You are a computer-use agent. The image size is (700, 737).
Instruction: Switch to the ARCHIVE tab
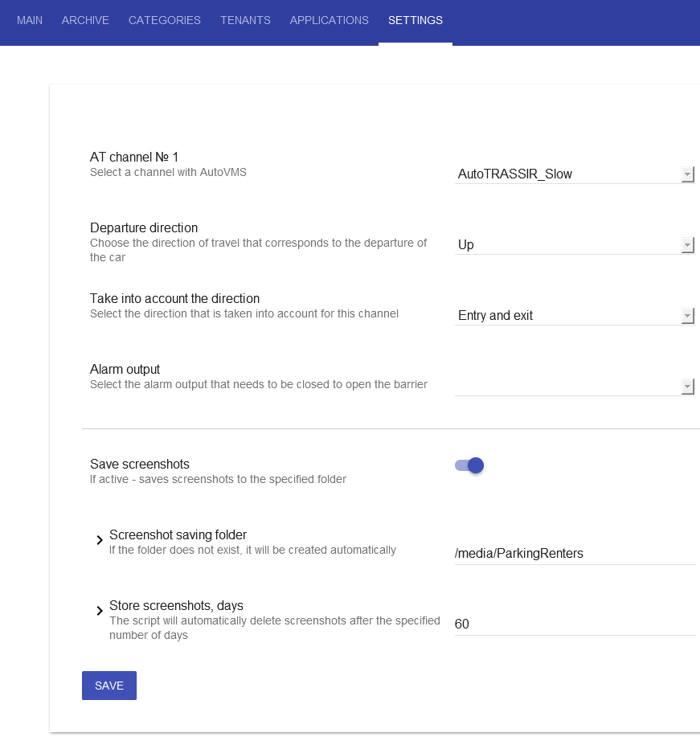coord(85,21)
